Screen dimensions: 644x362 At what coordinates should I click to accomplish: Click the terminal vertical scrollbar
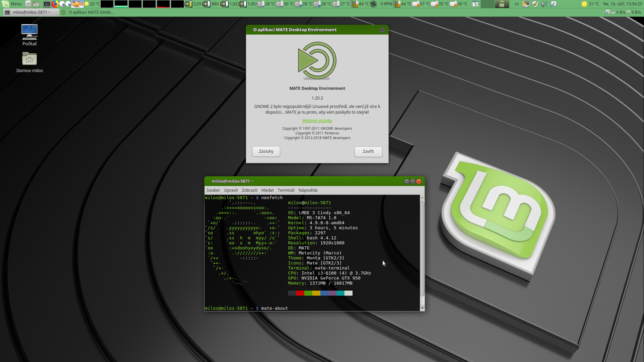coord(422,249)
